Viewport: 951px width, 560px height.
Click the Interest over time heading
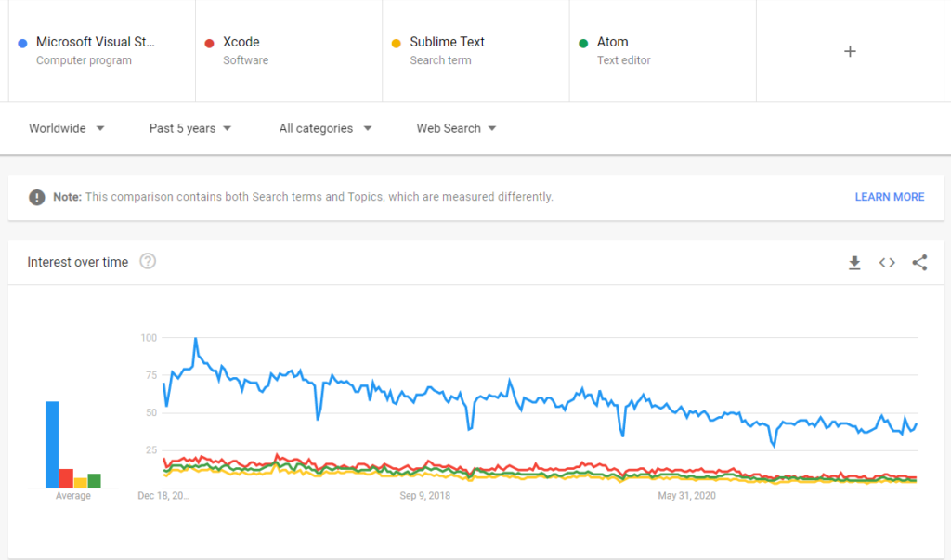(x=78, y=262)
